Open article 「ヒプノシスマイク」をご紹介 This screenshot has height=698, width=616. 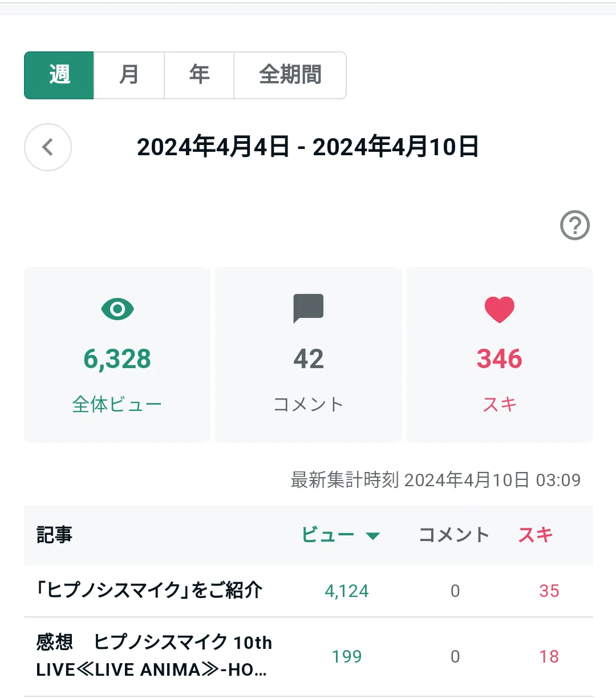149,590
